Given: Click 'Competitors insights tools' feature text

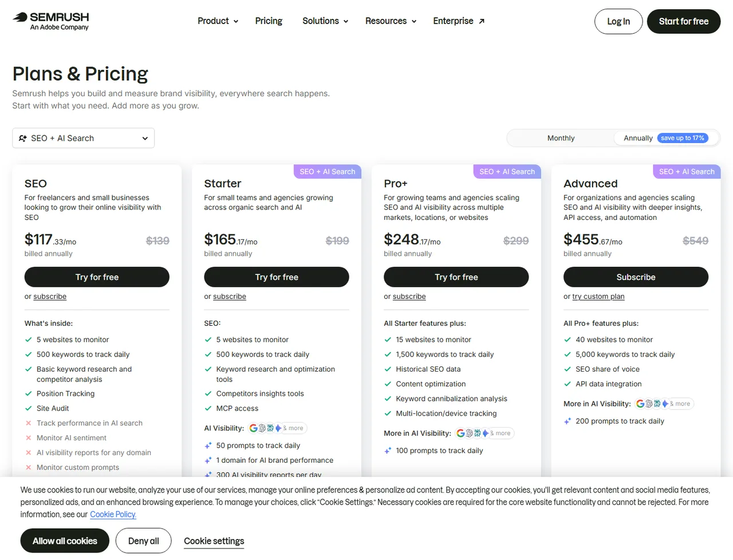Looking at the screenshot, I should tap(260, 393).
